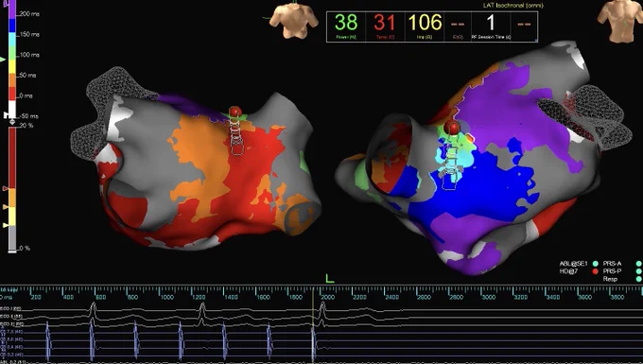
Task: Click the PRS-P label
Action: [612, 271]
